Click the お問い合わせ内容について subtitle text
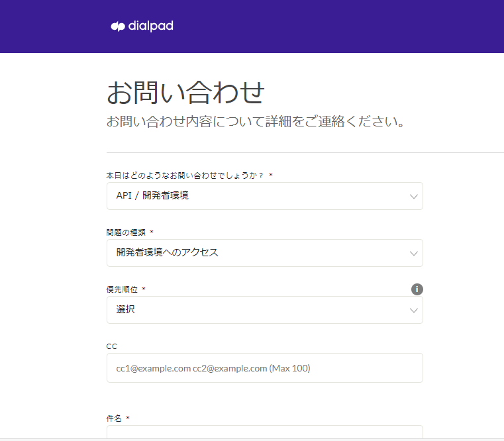504x441 pixels. tap(256, 122)
